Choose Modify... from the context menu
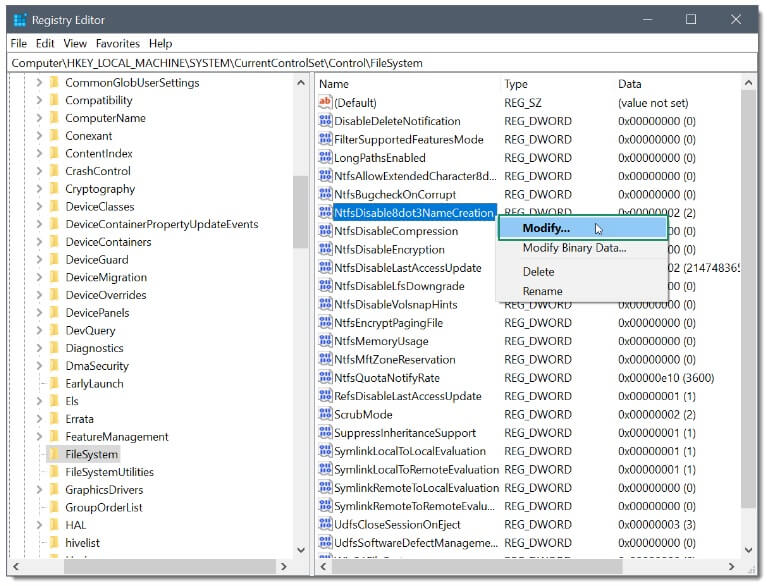767x586 pixels. click(546, 228)
